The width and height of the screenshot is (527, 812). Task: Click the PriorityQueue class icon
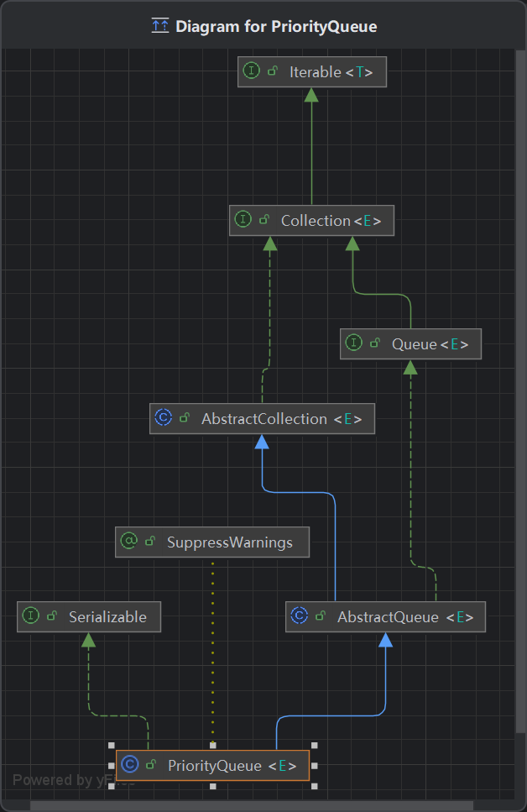129,764
